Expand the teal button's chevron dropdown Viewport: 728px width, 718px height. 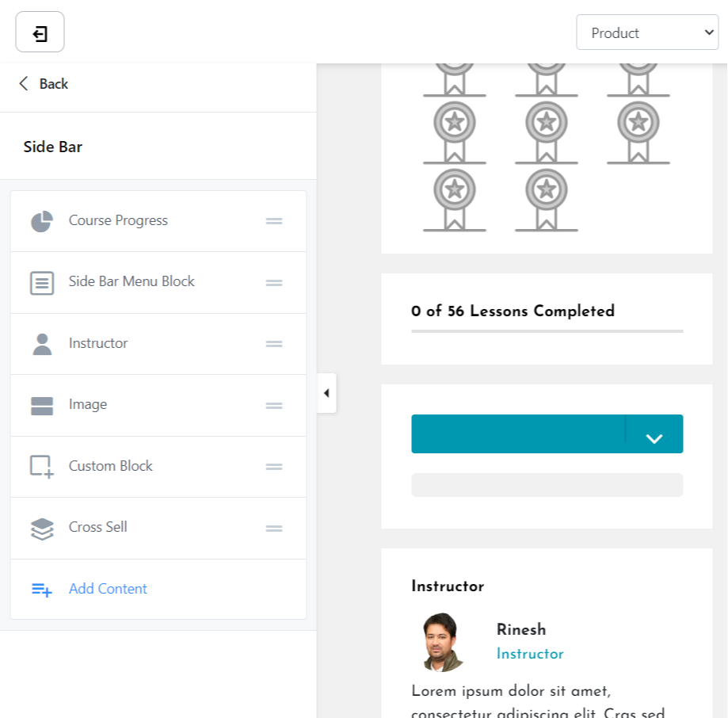[654, 434]
